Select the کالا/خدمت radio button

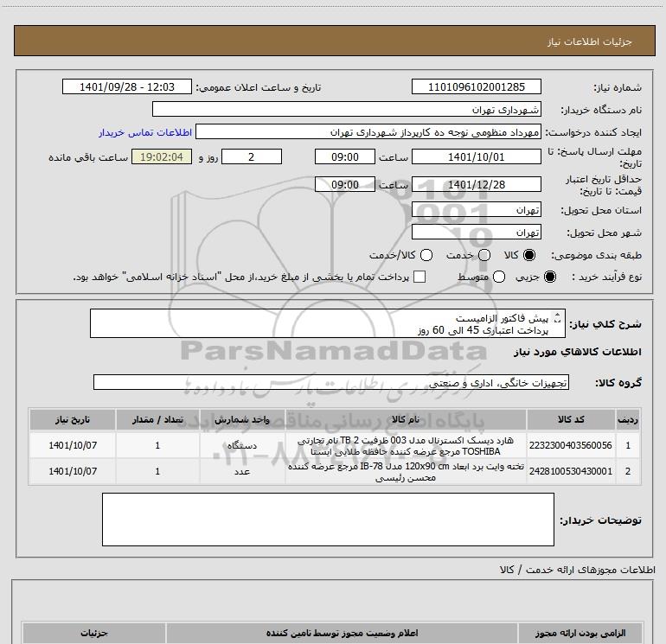point(426,255)
